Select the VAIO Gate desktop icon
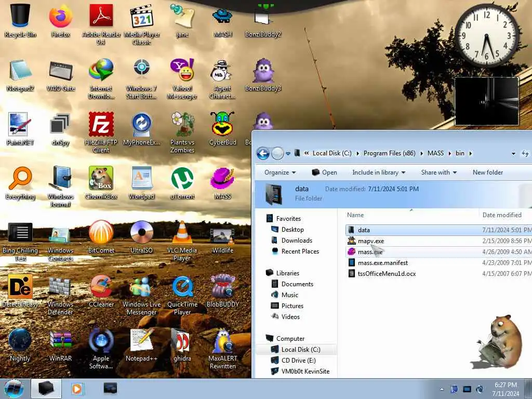This screenshot has height=399, width=532. pos(60,75)
